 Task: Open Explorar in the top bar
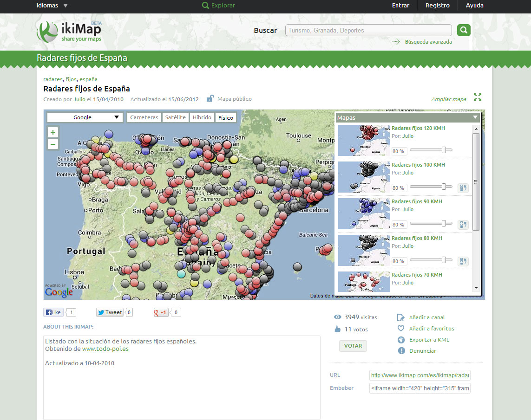click(219, 6)
